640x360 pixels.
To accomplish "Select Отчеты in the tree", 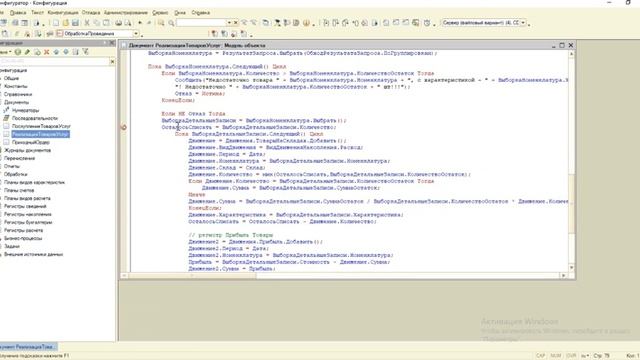I will click(x=12, y=166).
